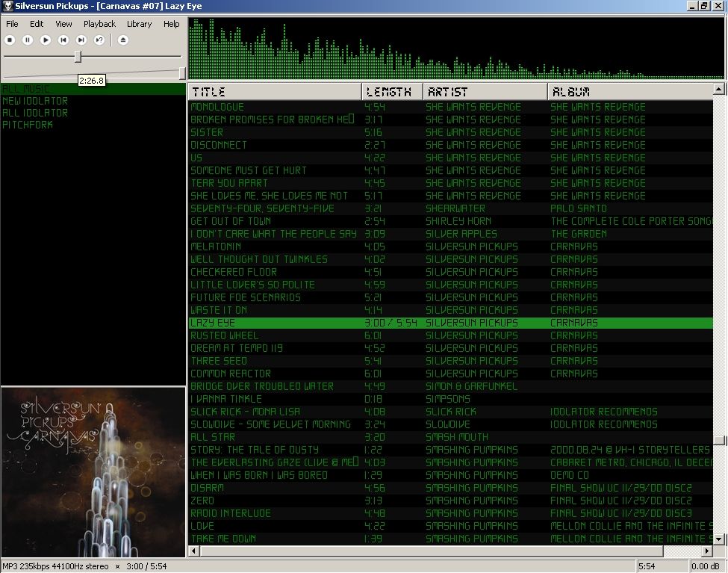
Task: Sort by the Title column header
Action: (275, 92)
